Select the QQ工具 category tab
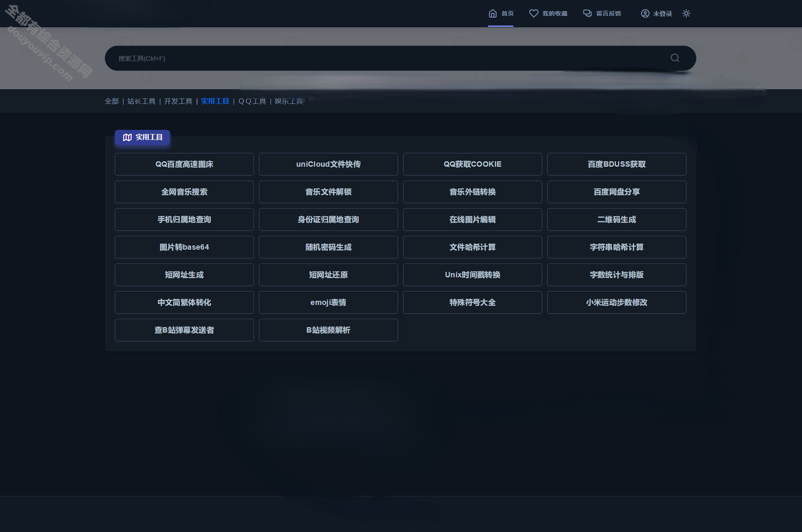Viewport: 802px width, 532px height. (252, 101)
